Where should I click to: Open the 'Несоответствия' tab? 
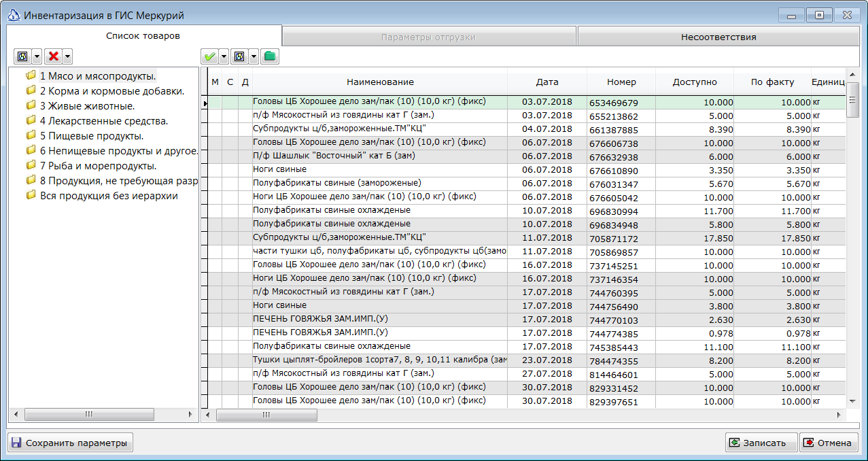point(718,37)
